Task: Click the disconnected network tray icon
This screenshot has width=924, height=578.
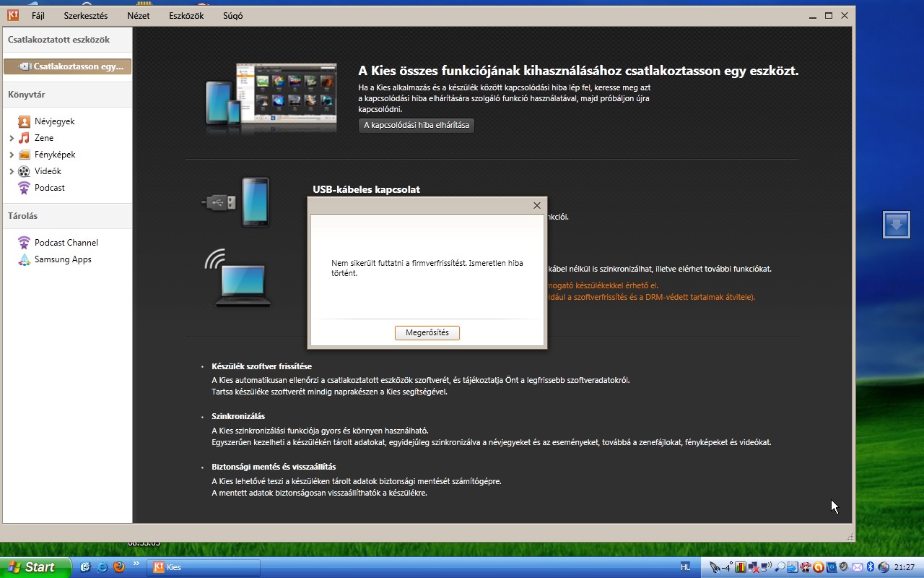Action: click(753, 567)
